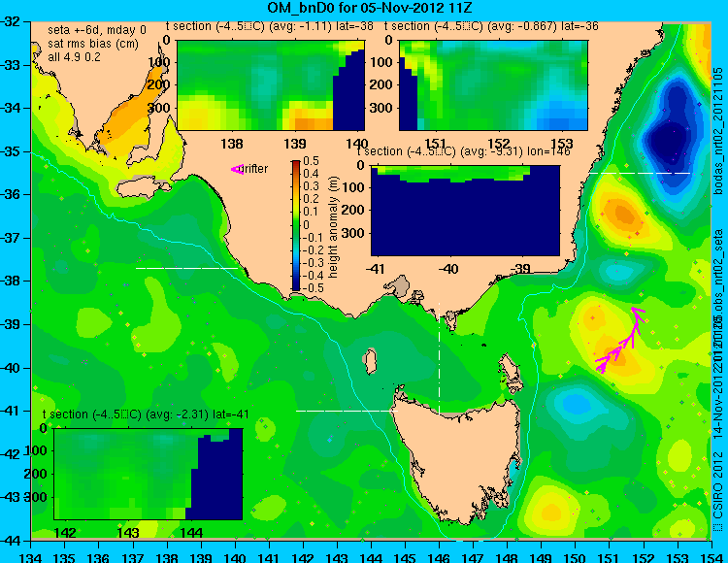Click the vertical label 'bodas_nrt02_20121105'

[718, 130]
